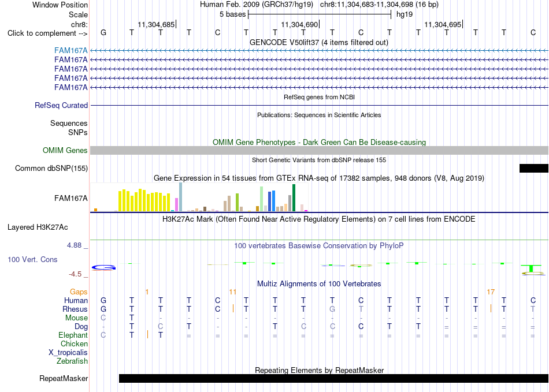
Task: Click the H3K27Ac Mark ENCODE track title
Action: [319, 219]
